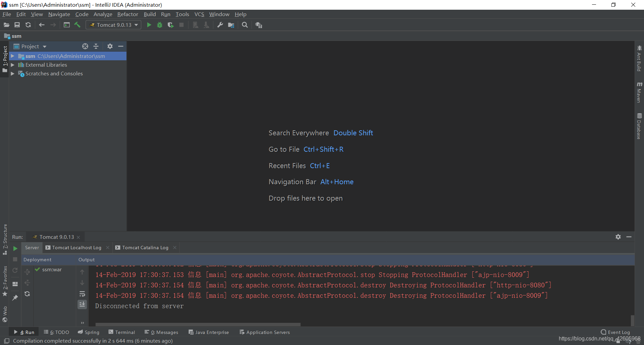
Task: Expand the Scratches and Consoles node
Action: [12, 74]
